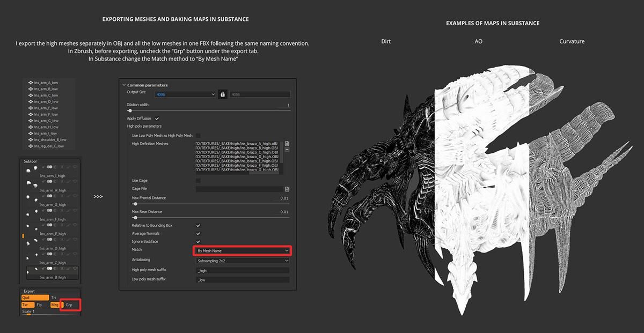Enable the Use Cage checkbox
Viewport: 644px width, 333px height.
(x=198, y=181)
